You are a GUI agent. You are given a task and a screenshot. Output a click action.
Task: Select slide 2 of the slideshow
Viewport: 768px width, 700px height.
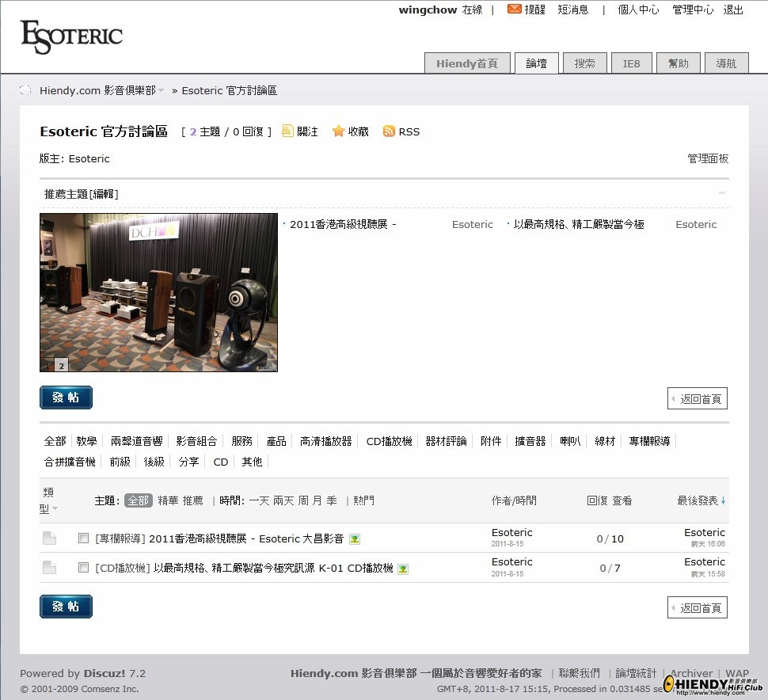tap(61, 365)
